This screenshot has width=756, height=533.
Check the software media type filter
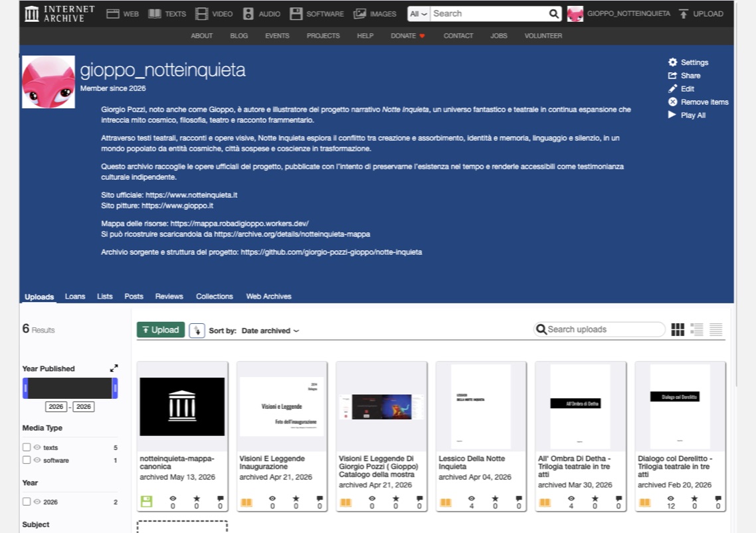click(x=27, y=460)
